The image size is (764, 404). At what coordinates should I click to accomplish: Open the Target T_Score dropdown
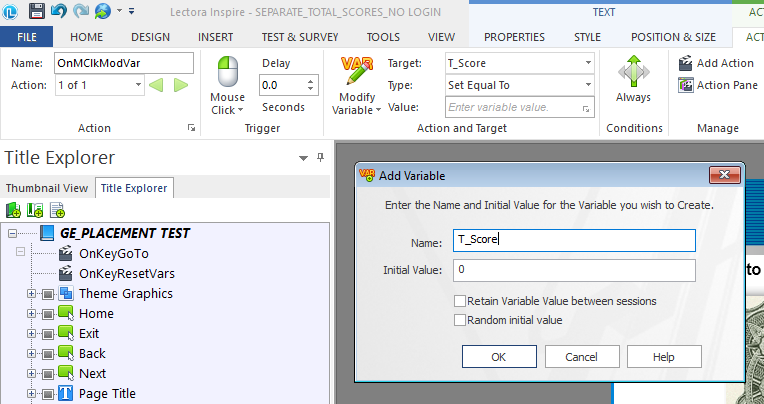[588, 63]
